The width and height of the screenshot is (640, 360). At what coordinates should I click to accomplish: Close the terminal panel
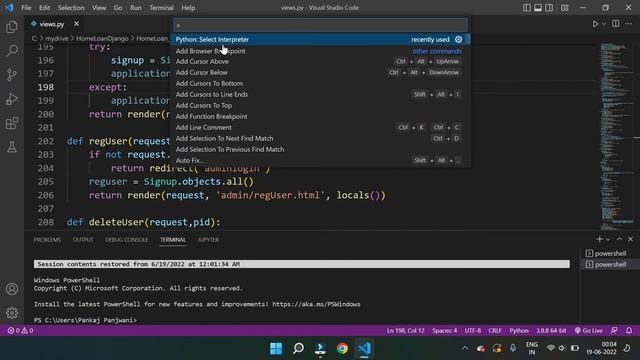pyautogui.click(x=630, y=239)
